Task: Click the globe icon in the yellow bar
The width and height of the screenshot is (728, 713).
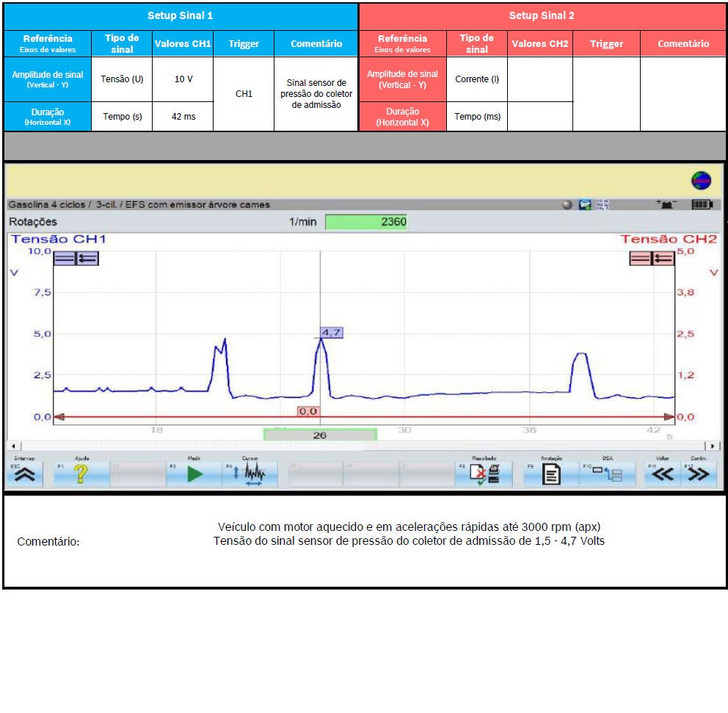Action: click(701, 181)
